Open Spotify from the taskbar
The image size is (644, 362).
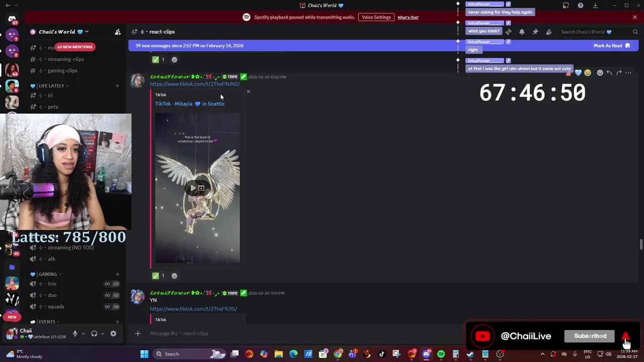[441, 354]
